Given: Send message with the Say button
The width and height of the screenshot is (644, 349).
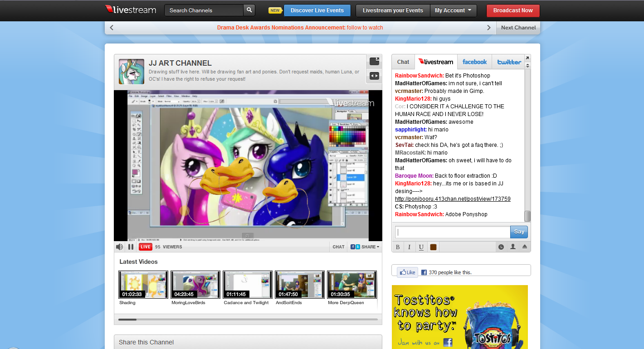Looking at the screenshot, I should [x=519, y=232].
